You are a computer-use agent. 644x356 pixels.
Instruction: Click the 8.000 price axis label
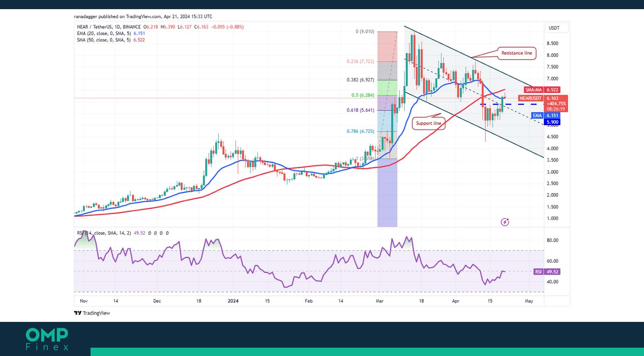pyautogui.click(x=553, y=55)
